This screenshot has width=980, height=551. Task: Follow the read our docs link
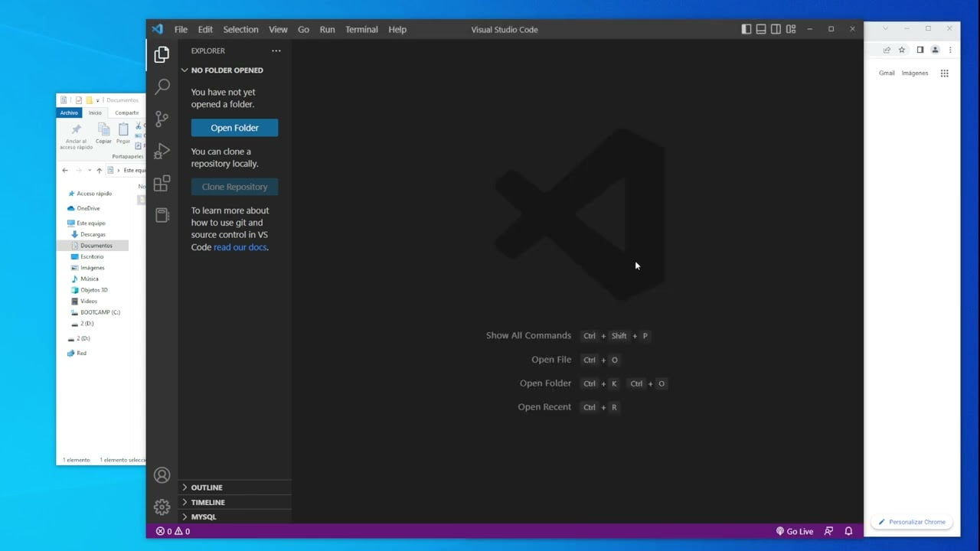[x=240, y=246]
